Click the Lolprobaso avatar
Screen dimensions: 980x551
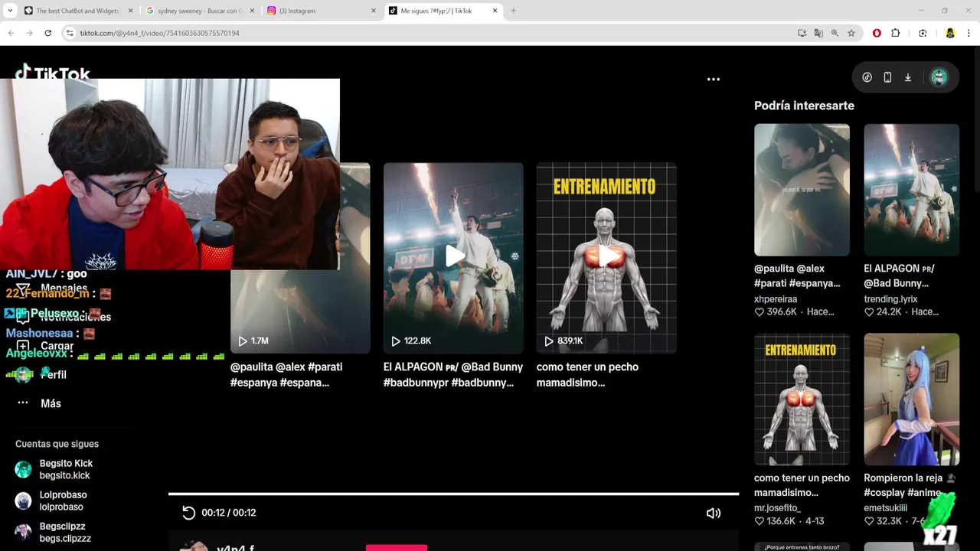(x=23, y=500)
